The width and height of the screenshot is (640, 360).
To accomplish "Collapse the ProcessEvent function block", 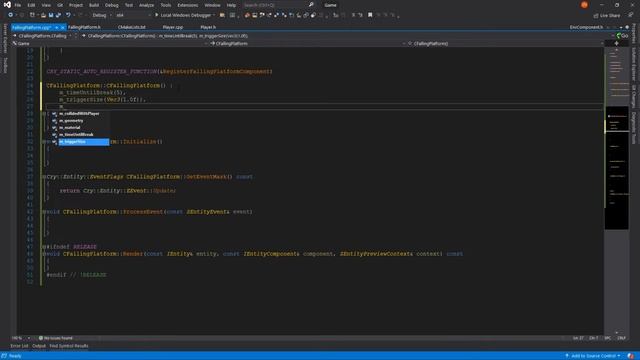I will [44, 212].
